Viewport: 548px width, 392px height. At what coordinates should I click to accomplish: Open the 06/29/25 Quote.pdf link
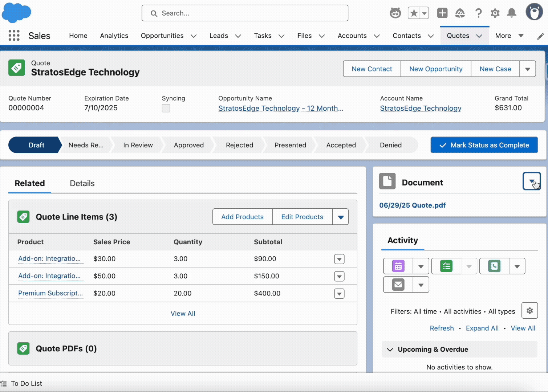(412, 205)
